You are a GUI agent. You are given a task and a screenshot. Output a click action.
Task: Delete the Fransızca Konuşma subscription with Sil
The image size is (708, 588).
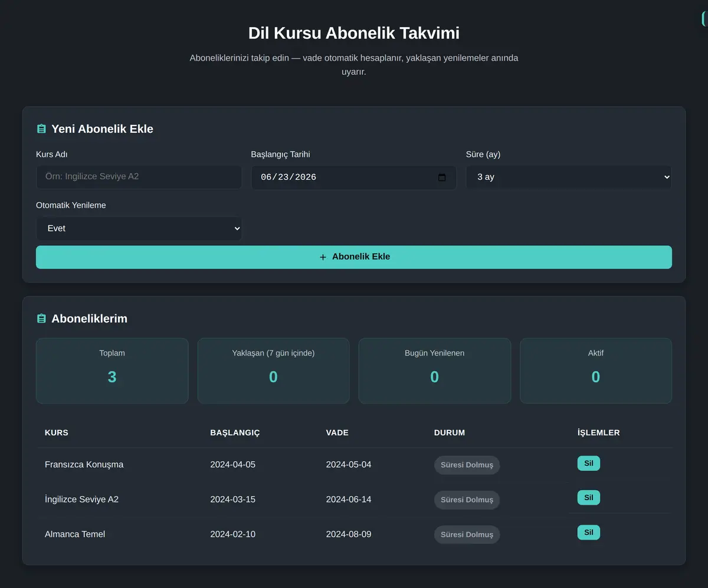(588, 464)
